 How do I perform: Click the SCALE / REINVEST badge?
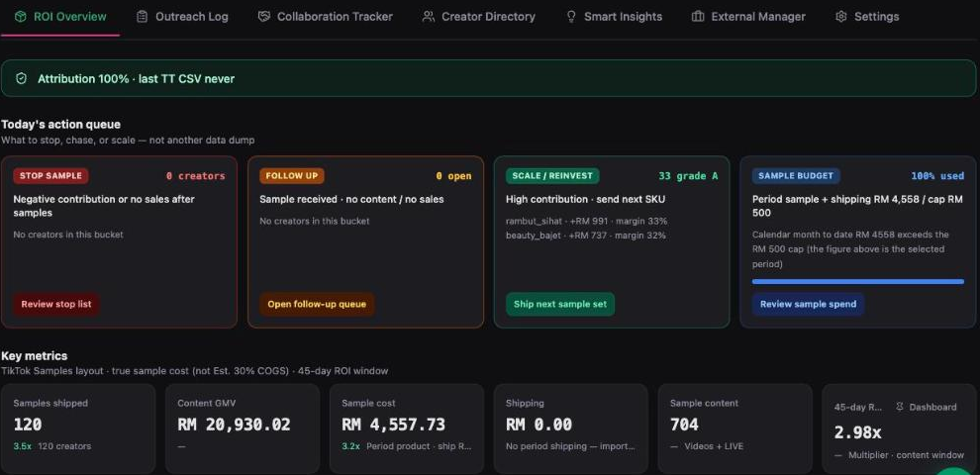pos(552,176)
